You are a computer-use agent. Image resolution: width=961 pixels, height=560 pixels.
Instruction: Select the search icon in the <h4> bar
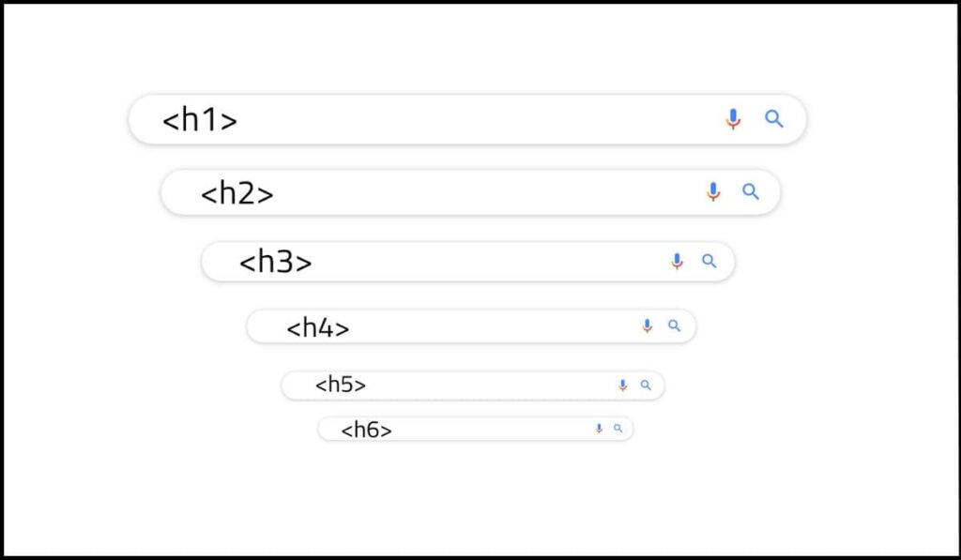tap(674, 325)
